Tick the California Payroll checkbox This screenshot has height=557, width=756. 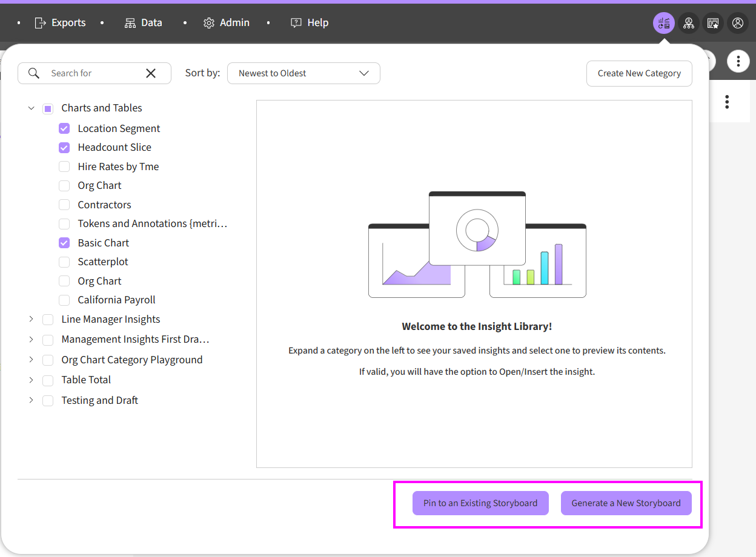[x=64, y=300]
